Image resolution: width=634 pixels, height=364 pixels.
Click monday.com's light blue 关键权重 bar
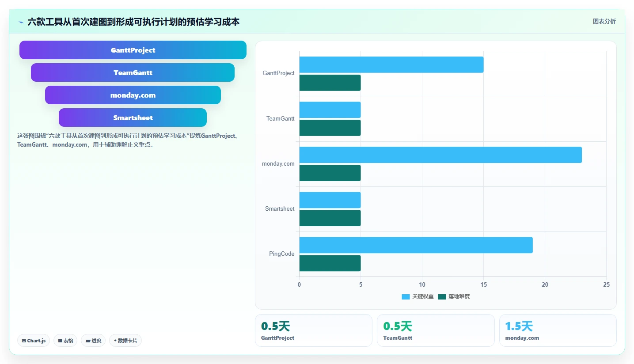click(x=440, y=155)
